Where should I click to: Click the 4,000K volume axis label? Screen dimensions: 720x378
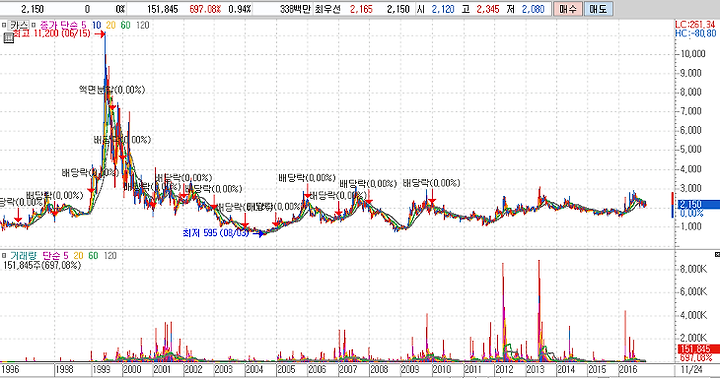point(693,315)
